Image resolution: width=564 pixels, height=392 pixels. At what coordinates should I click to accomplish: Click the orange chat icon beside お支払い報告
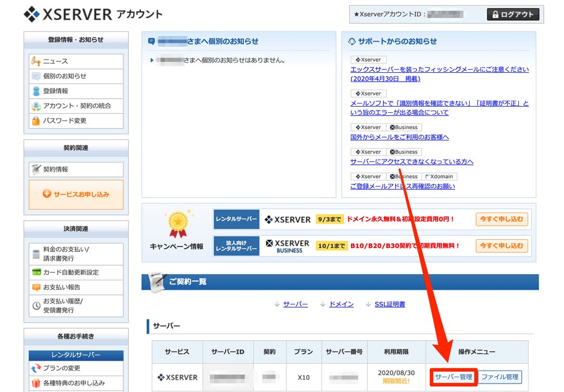(36, 287)
